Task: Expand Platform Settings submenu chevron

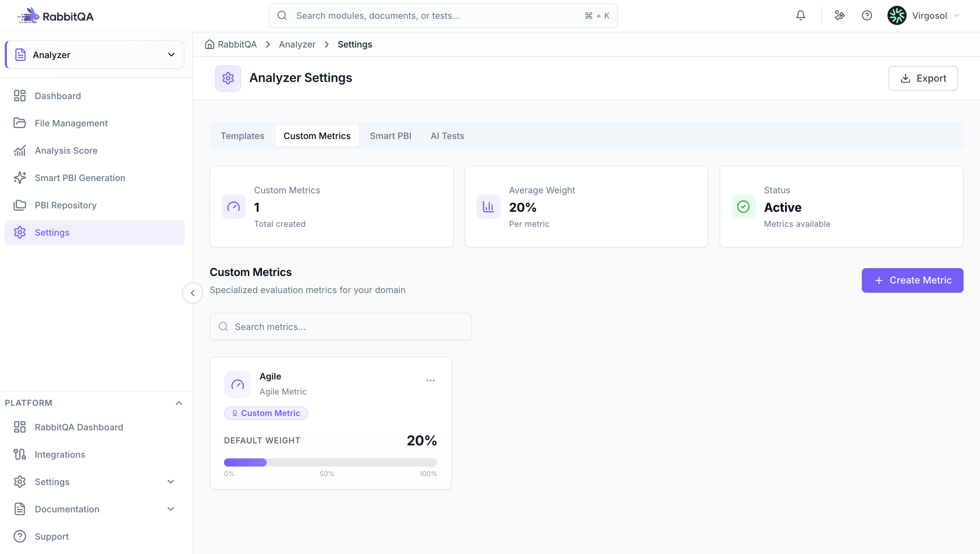Action: (x=171, y=482)
